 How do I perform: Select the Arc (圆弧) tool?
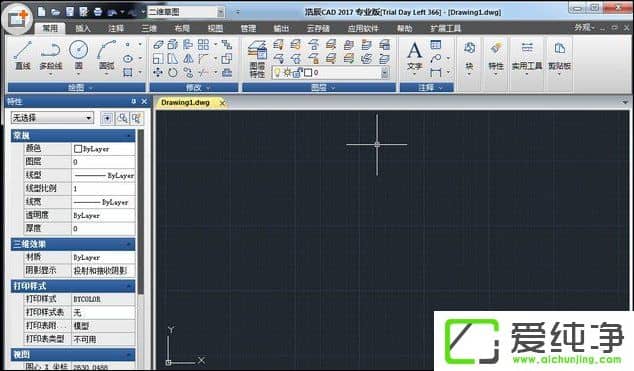coord(106,55)
